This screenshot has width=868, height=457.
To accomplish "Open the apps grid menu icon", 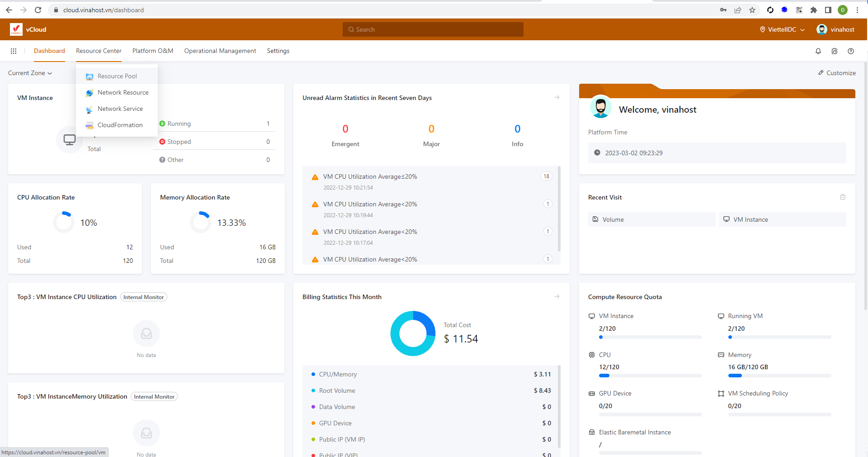I will point(14,51).
